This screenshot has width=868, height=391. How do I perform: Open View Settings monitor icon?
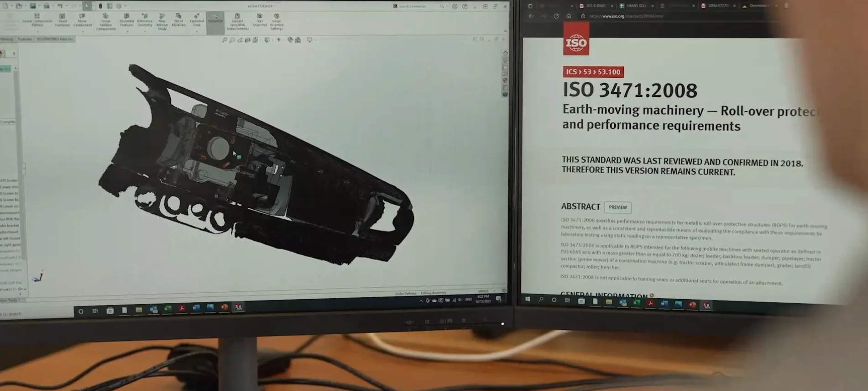point(309,40)
